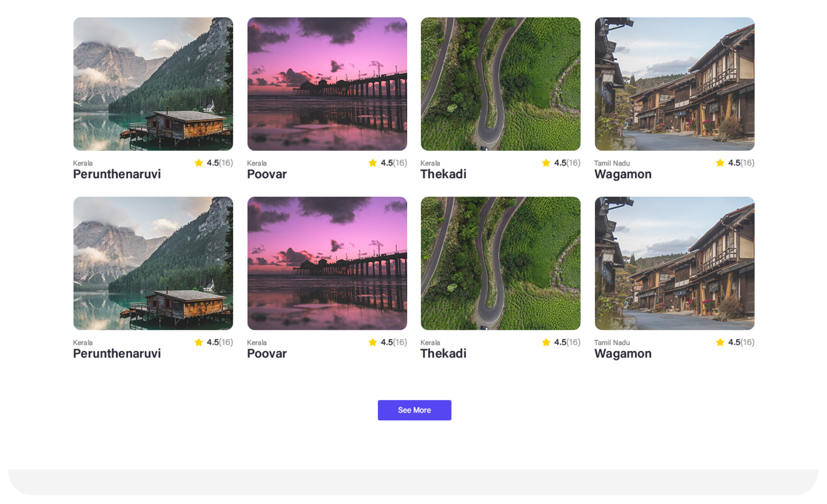Open the top-row lake cabin photo
This screenshot has width=827, height=504.
point(153,84)
